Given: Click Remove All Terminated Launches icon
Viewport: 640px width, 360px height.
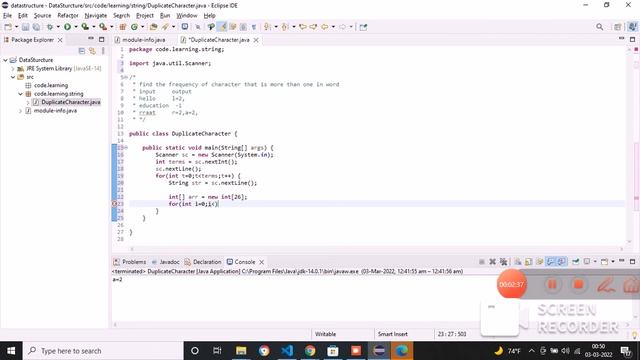Looking at the screenshot, I should point(504,262).
